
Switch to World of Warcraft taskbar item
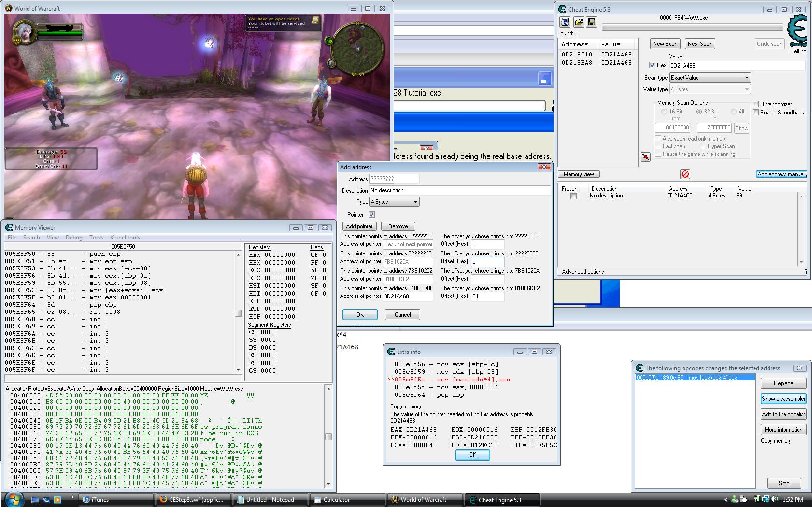click(x=425, y=500)
